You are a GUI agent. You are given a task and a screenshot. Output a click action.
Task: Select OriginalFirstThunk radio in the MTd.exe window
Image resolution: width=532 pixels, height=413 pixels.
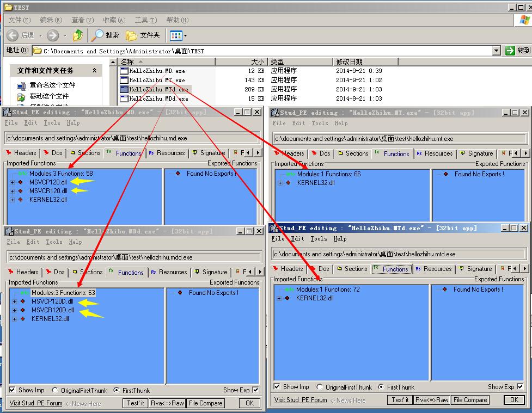coord(319,387)
